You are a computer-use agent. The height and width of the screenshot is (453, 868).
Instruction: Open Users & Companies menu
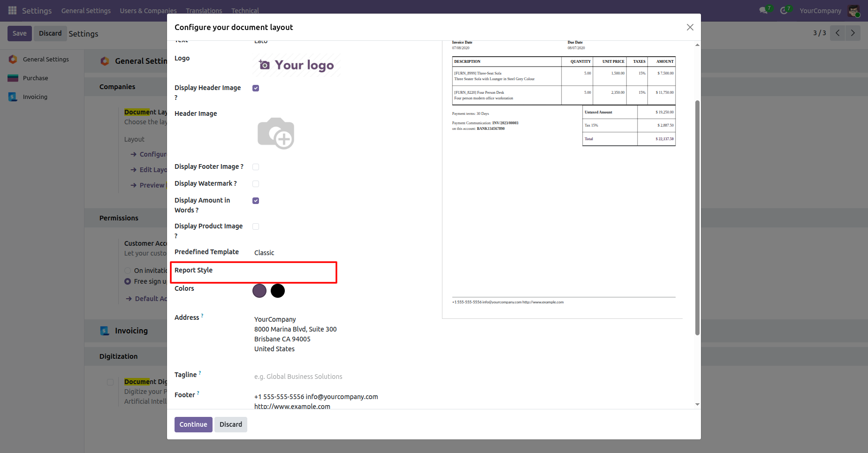[x=148, y=10]
